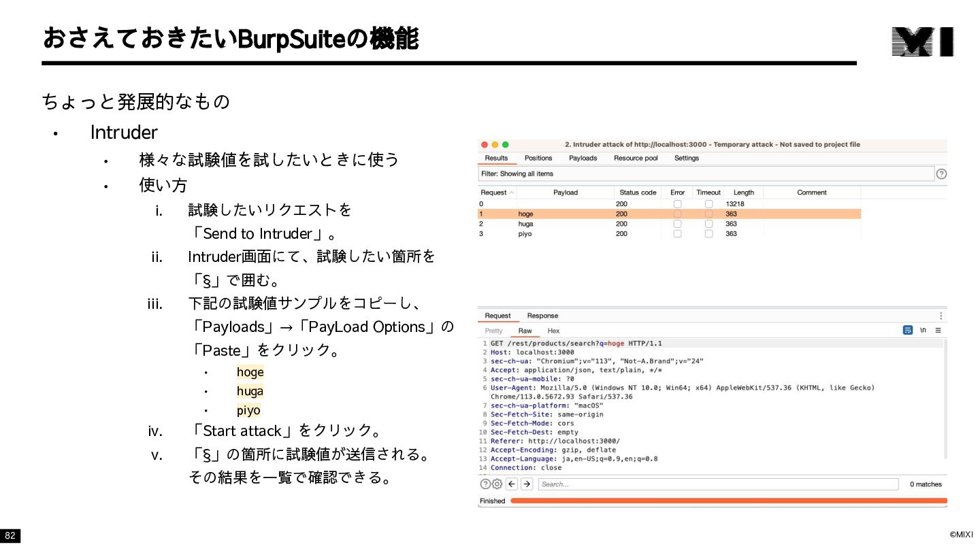
Task: Select the huga payload result row
Action: pos(669,224)
